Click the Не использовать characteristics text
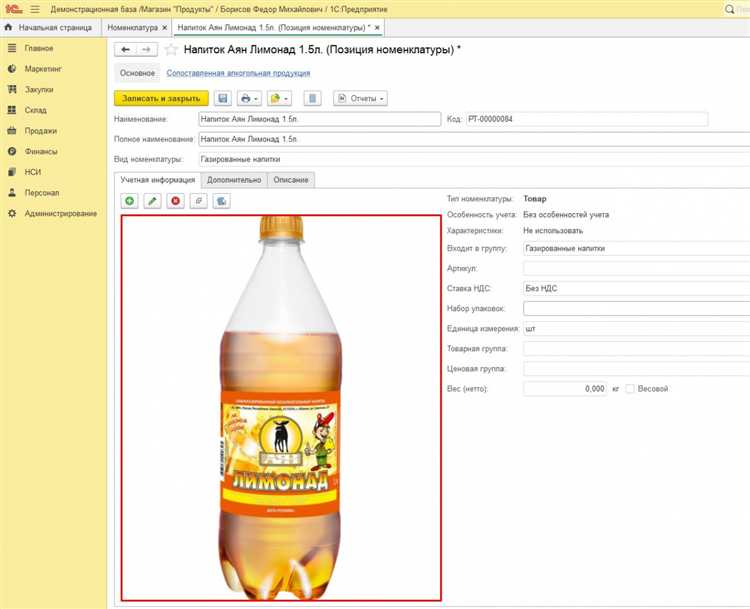Viewport: 750px width, 609px height. tap(553, 231)
